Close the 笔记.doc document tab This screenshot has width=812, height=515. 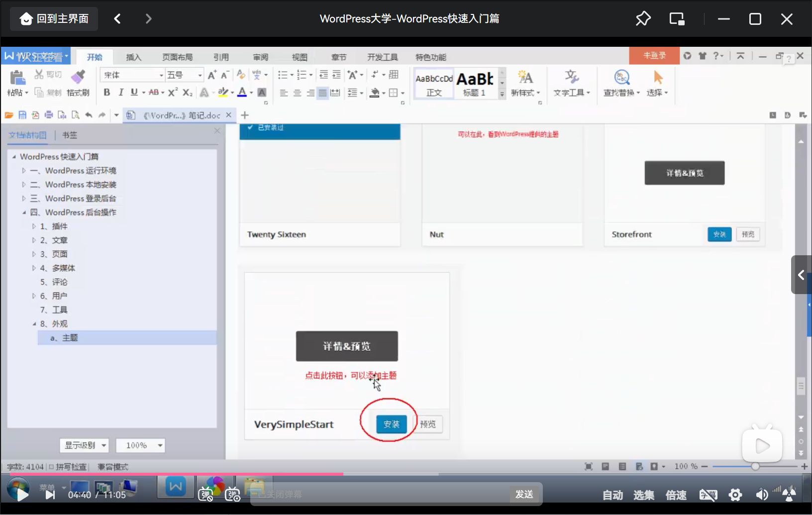coord(228,115)
